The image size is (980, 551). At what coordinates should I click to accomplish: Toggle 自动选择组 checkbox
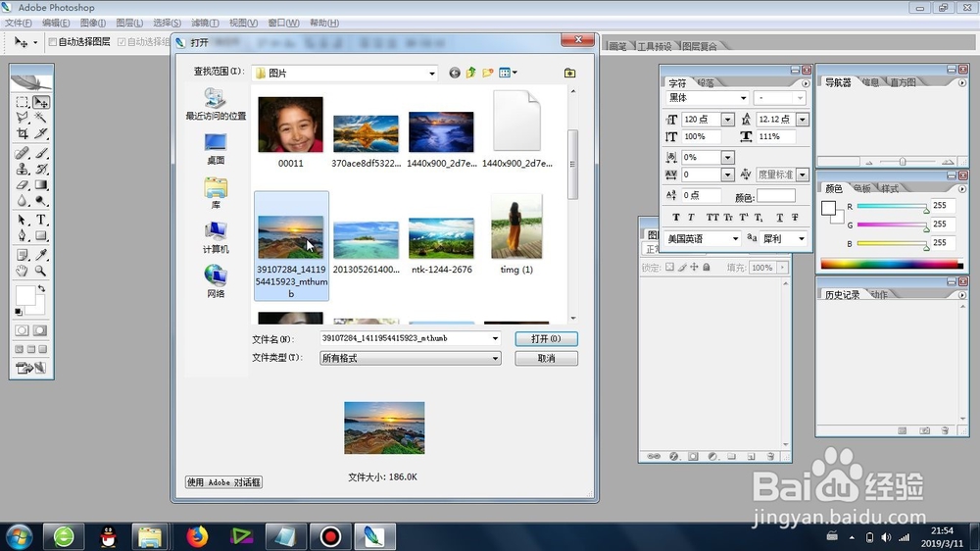[122, 42]
